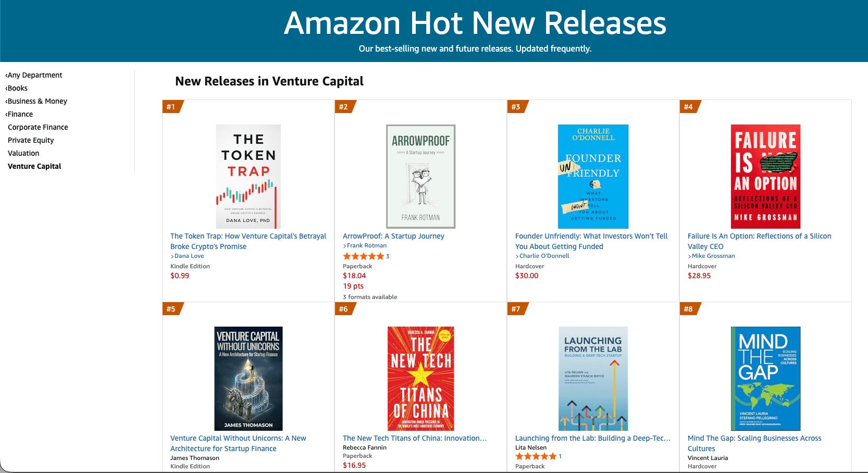Click the #1 bestseller rank badge
The image size is (868, 473).
coord(171,106)
